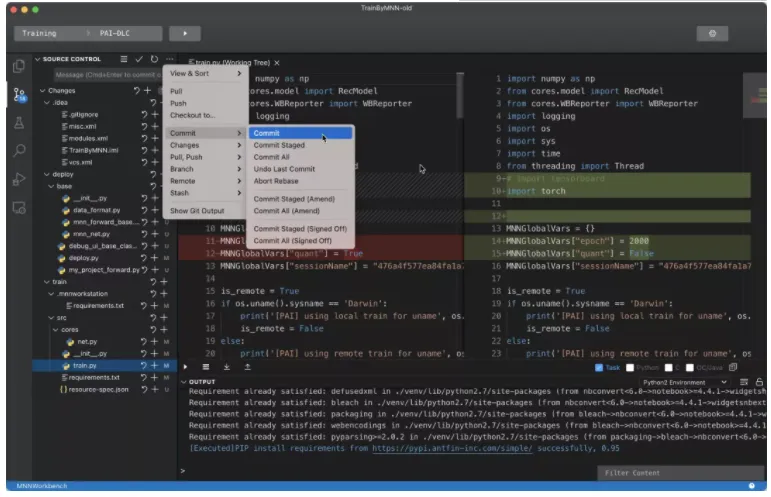Open the remote explorer monitor icon
This screenshot has height=497, width=771.
[19, 208]
